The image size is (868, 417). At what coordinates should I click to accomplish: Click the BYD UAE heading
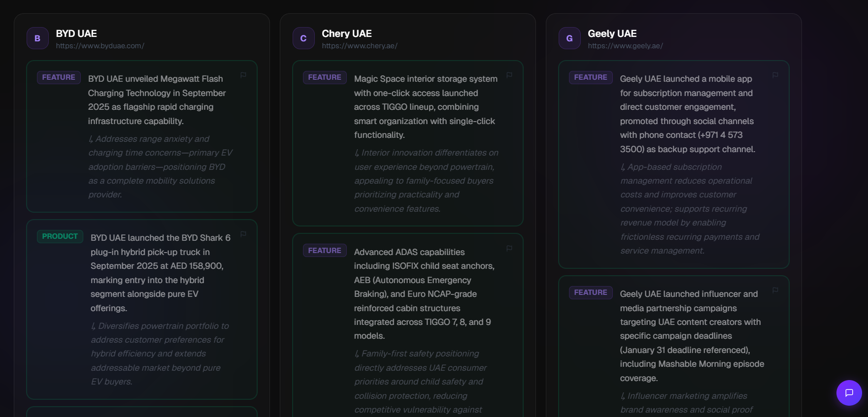click(76, 33)
